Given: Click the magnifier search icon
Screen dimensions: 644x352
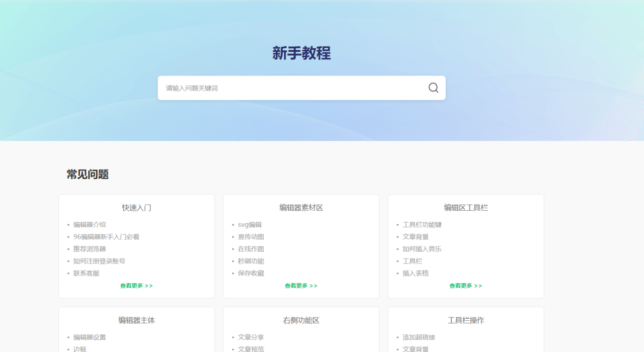Looking at the screenshot, I should (433, 88).
